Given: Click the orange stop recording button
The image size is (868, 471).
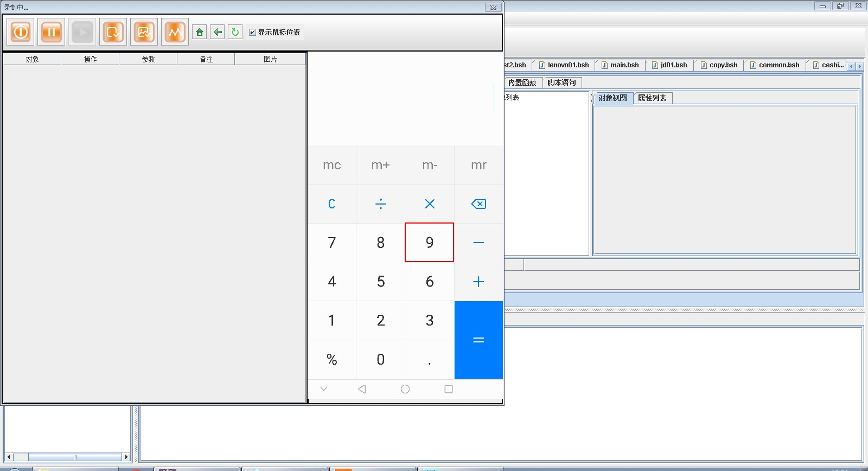Looking at the screenshot, I should pyautogui.click(x=21, y=32).
